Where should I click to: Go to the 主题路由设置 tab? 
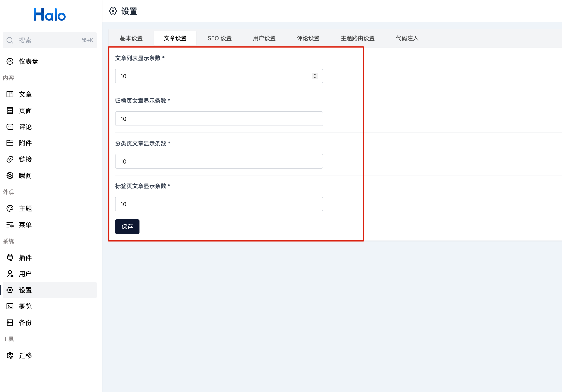tap(358, 38)
